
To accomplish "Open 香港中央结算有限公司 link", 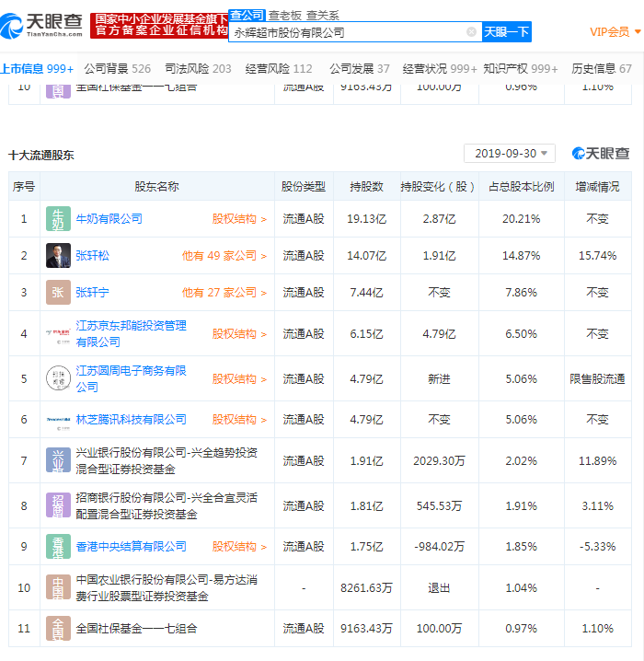I will point(131,546).
